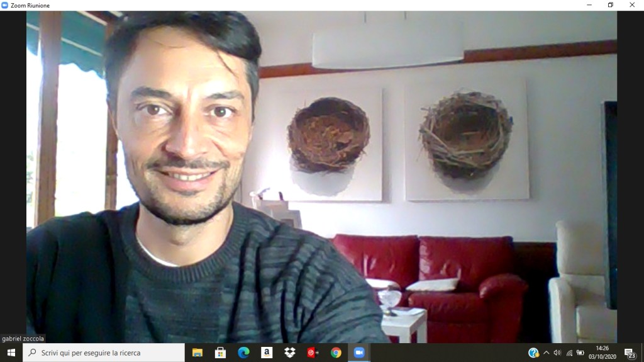The width and height of the screenshot is (644, 362).
Task: Open the Amazon taskbar shortcut
Action: [x=267, y=353]
